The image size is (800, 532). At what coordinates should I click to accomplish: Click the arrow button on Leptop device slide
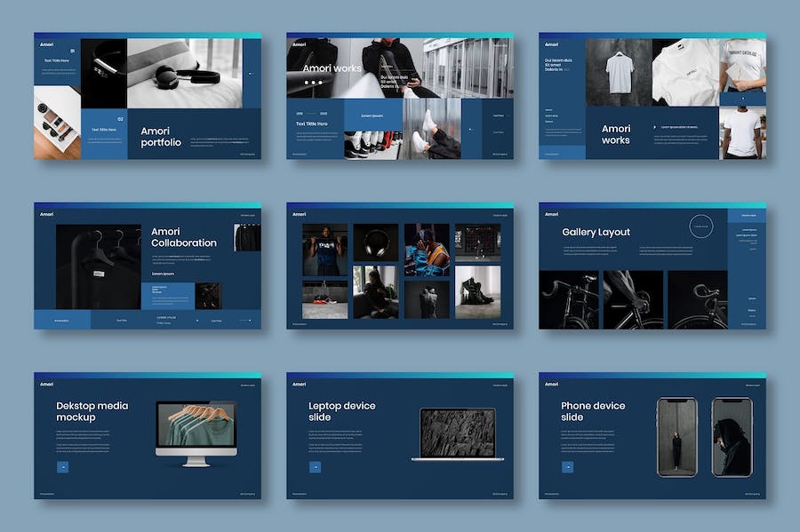315,466
